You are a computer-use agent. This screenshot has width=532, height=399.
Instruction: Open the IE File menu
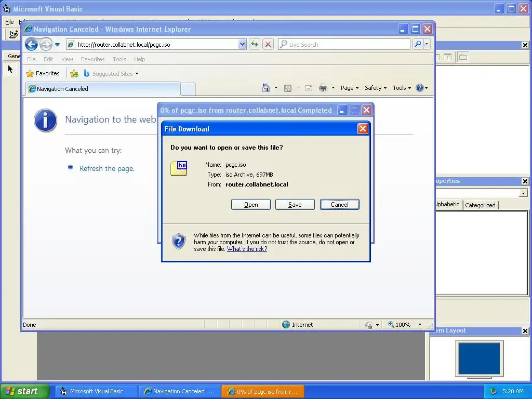(31, 59)
